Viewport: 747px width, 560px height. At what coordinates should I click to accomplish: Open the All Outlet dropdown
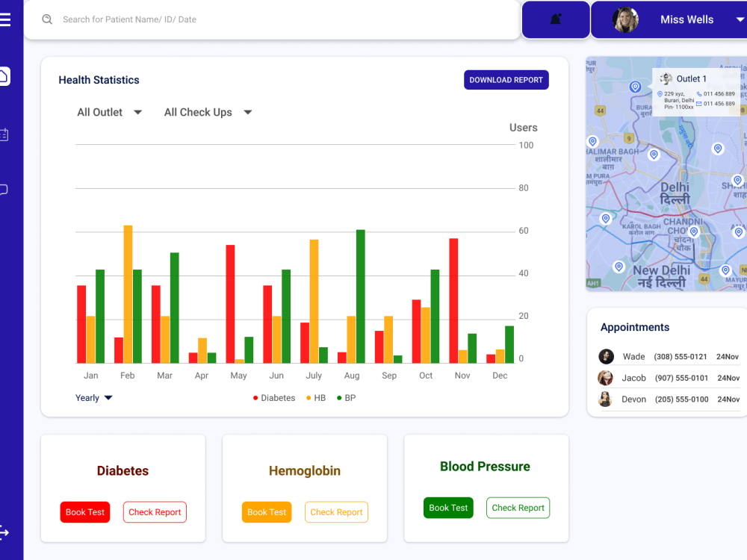tap(110, 113)
